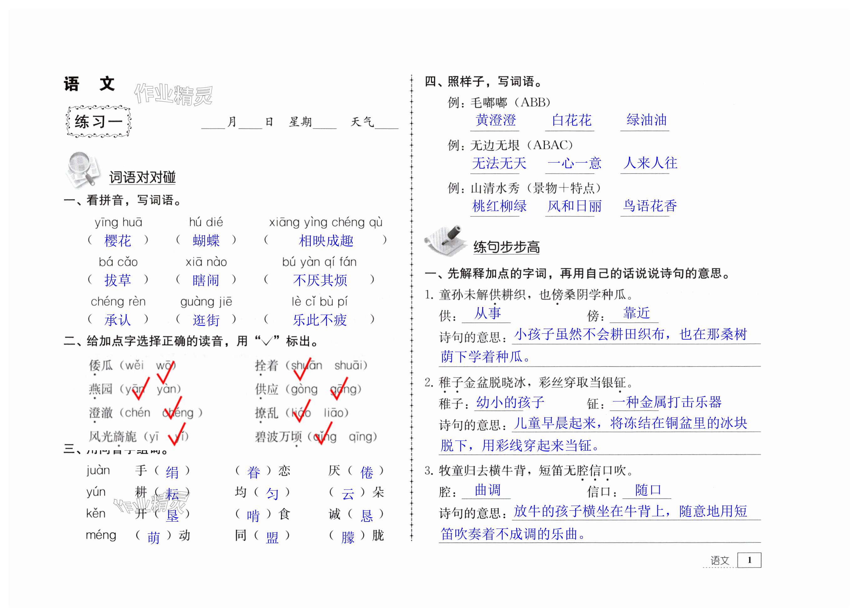Click the answer 人来人往

(x=650, y=163)
